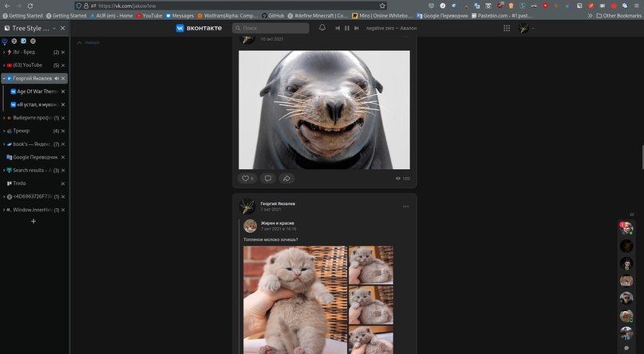Switch to the «Я устал, я мухожук» tab
This screenshot has height=354, width=644.
[34, 104]
